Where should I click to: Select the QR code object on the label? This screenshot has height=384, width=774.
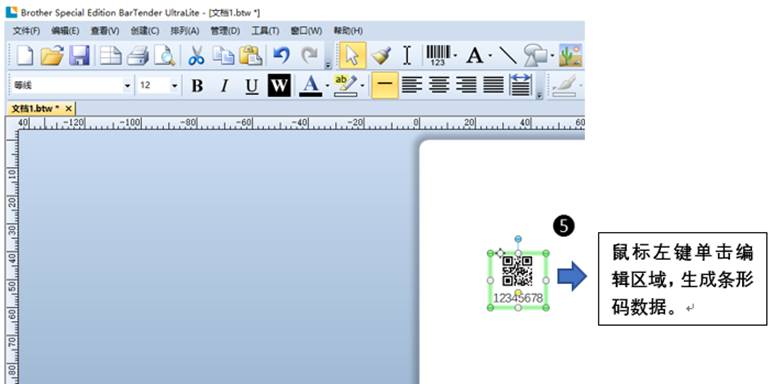[517, 271]
